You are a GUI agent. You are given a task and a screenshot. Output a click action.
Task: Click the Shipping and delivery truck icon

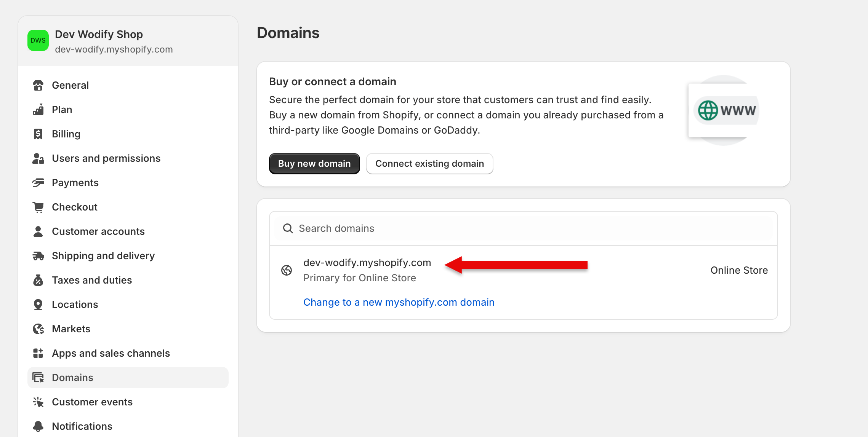point(38,256)
